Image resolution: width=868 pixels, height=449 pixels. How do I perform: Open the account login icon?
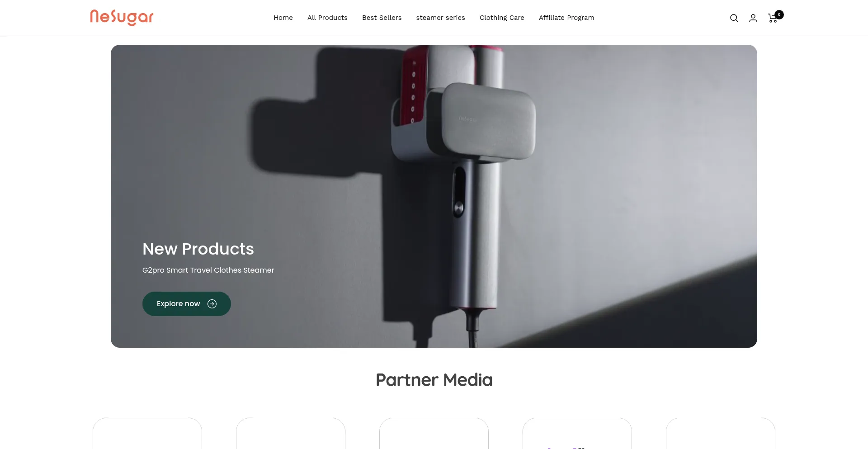pos(753,18)
